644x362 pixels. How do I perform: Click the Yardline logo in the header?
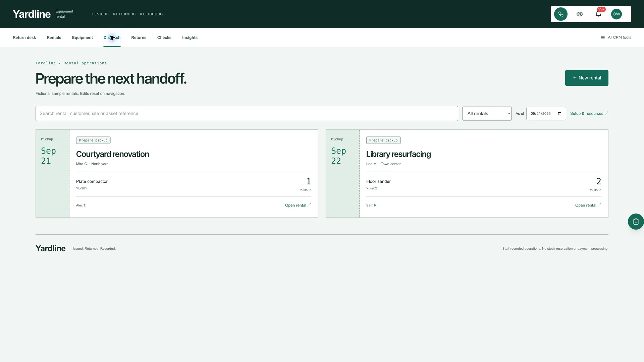point(32,14)
